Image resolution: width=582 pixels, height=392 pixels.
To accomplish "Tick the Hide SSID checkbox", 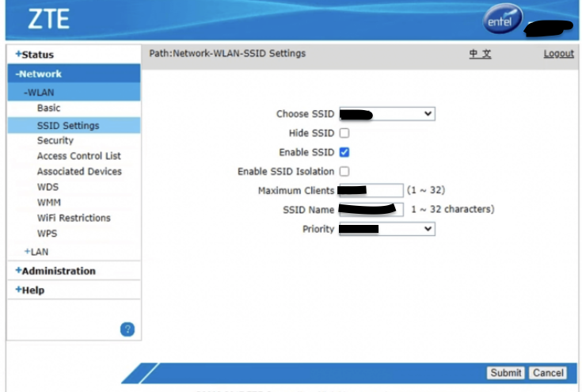I will (x=344, y=133).
